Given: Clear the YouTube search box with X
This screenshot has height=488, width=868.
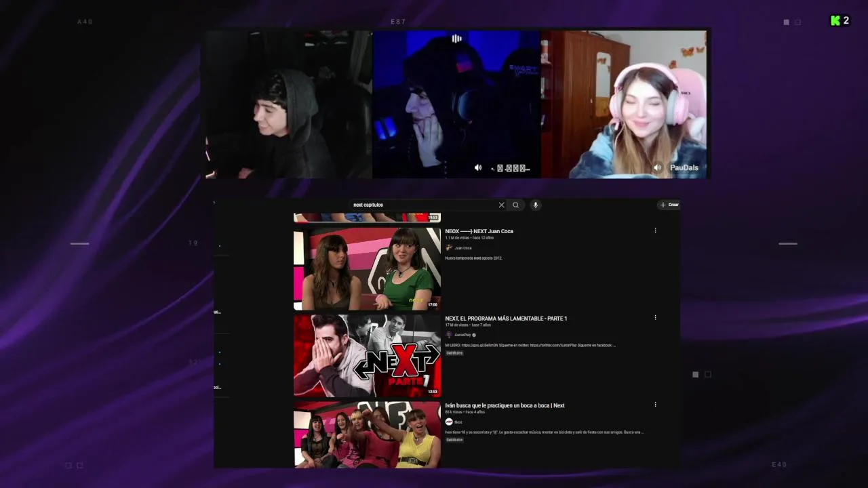Looking at the screenshot, I should point(502,205).
